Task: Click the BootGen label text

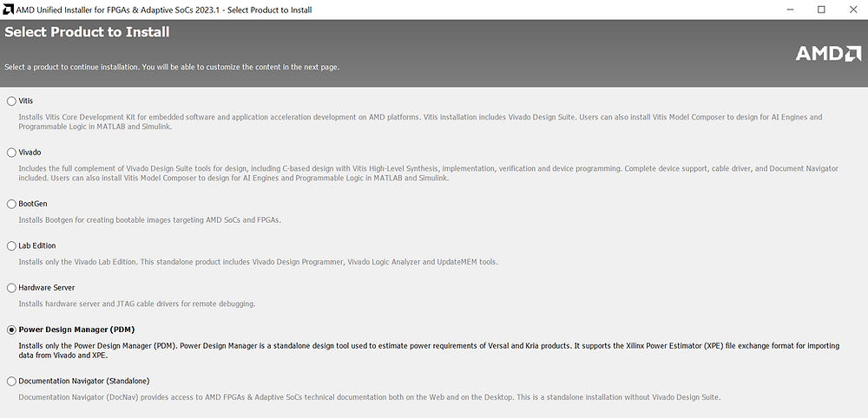Action: 33,204
